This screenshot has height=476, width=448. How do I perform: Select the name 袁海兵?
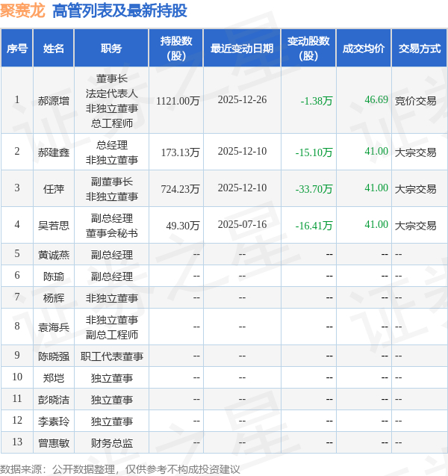pyautogui.click(x=53, y=327)
